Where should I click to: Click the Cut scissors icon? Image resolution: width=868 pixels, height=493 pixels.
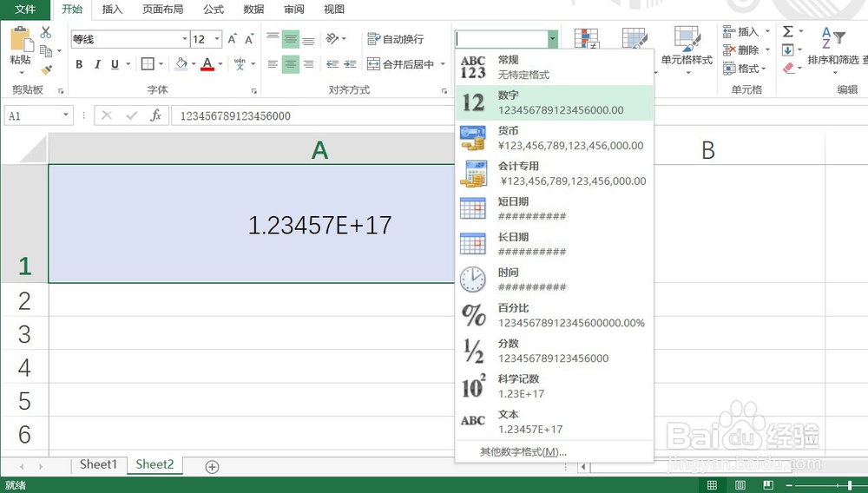(x=46, y=32)
